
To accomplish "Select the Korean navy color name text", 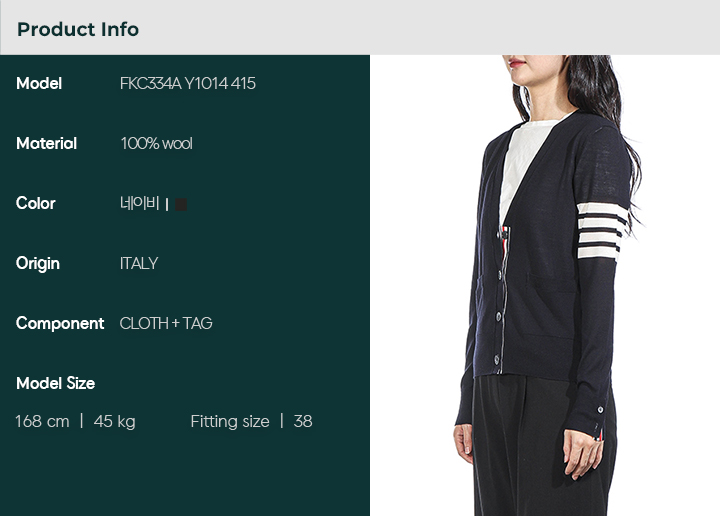I will 139,203.
